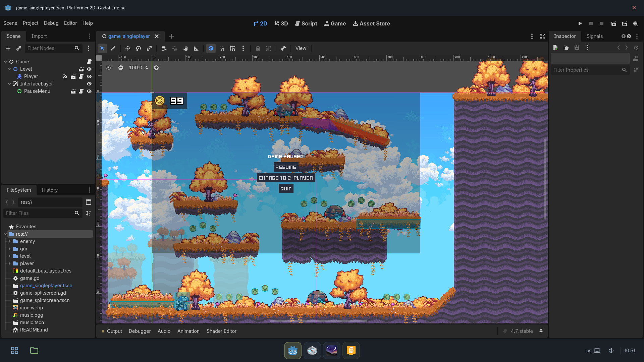This screenshot has height=362, width=644.
Task: Select the Scale Mode tool
Action: click(149, 48)
